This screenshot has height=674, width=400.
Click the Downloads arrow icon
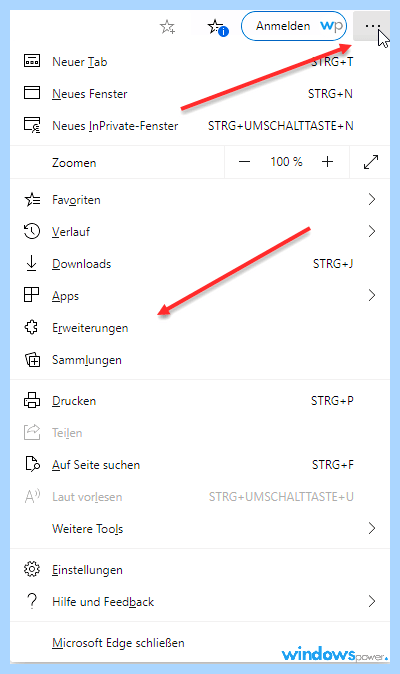tap(31, 263)
